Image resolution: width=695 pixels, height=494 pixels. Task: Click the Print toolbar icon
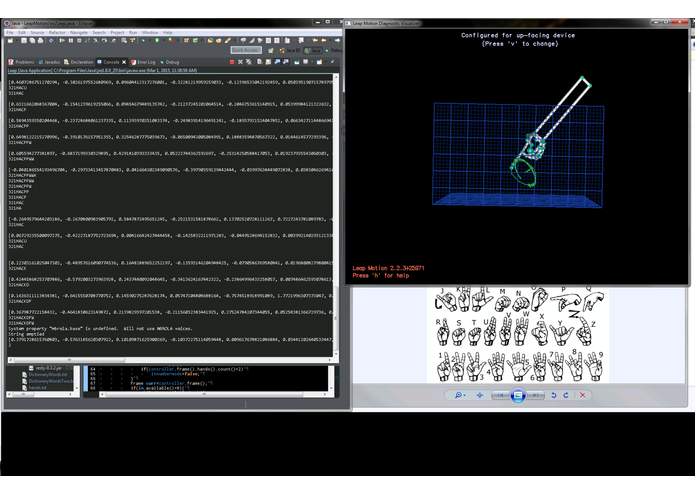(x=40, y=40)
